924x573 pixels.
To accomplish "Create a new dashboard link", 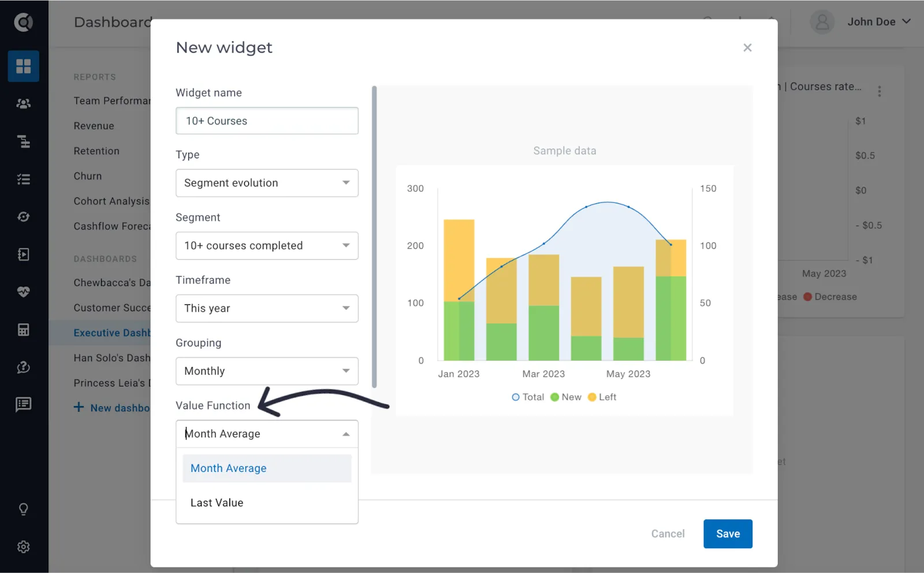I will point(112,408).
